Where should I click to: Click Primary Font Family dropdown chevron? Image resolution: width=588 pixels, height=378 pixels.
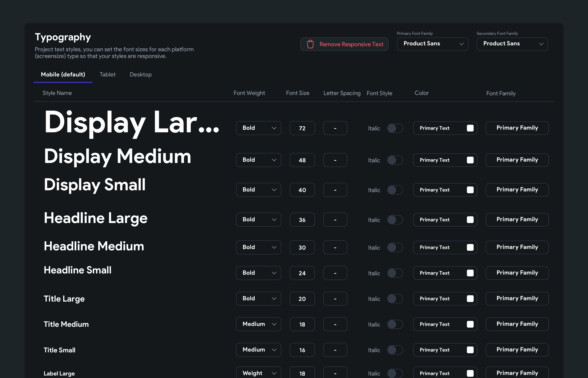click(x=461, y=44)
